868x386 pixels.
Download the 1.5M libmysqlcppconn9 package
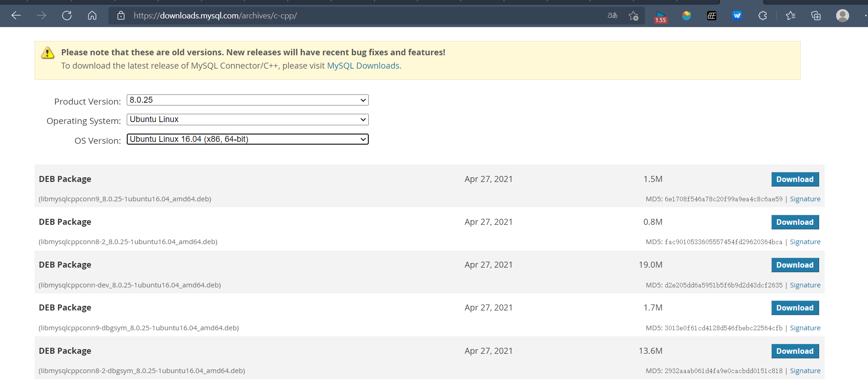pos(795,179)
